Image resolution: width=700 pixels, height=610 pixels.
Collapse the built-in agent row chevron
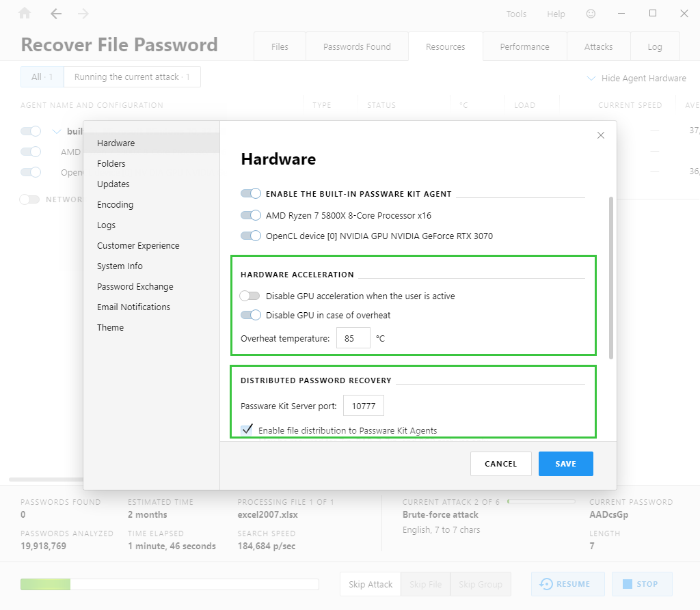tap(56, 131)
